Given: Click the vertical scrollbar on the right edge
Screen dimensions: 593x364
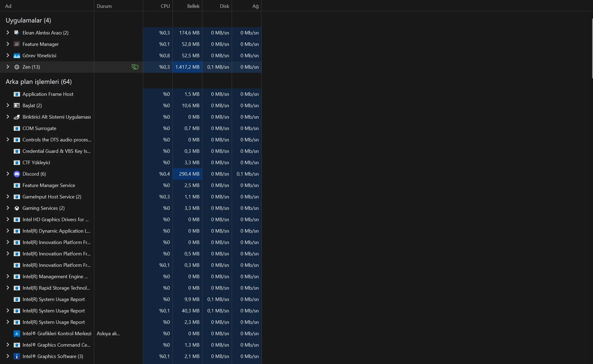Looking at the screenshot, I should pos(592,49).
